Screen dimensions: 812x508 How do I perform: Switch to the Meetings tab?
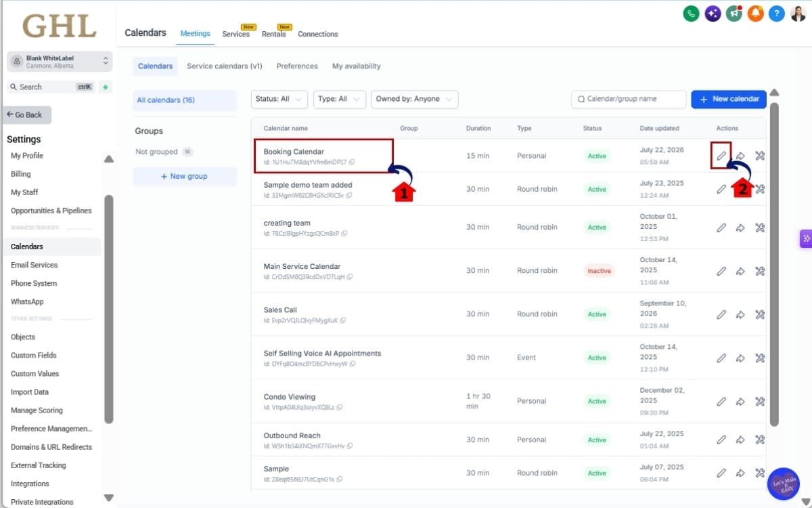pos(195,33)
